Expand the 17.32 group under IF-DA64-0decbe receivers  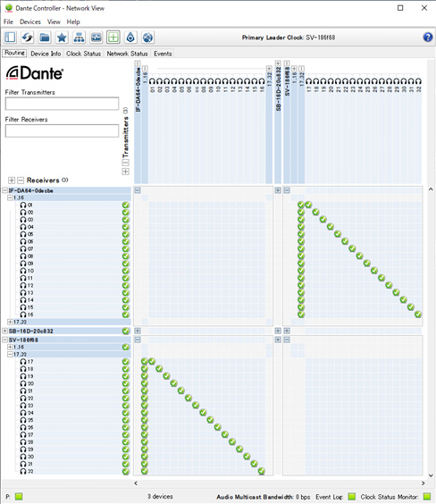11,322
